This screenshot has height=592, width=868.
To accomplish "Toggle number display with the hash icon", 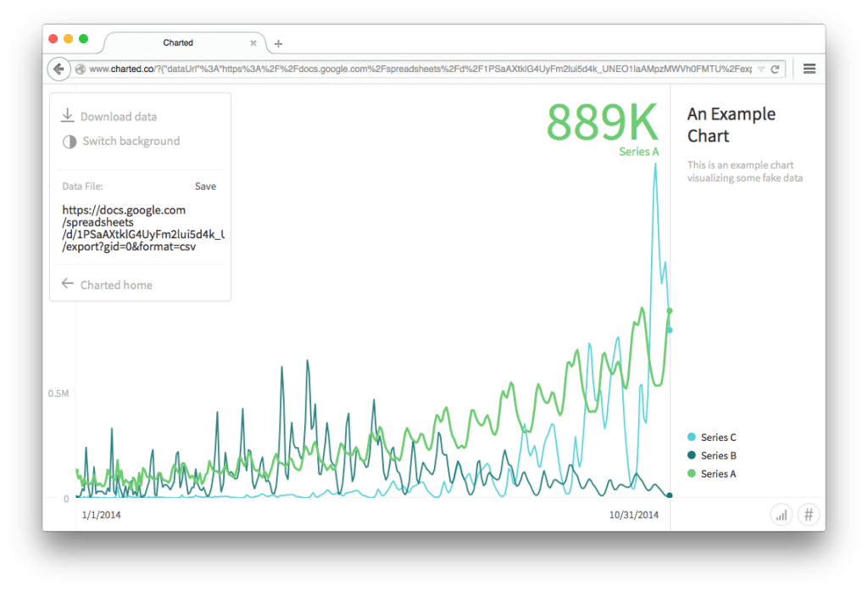I will point(809,515).
